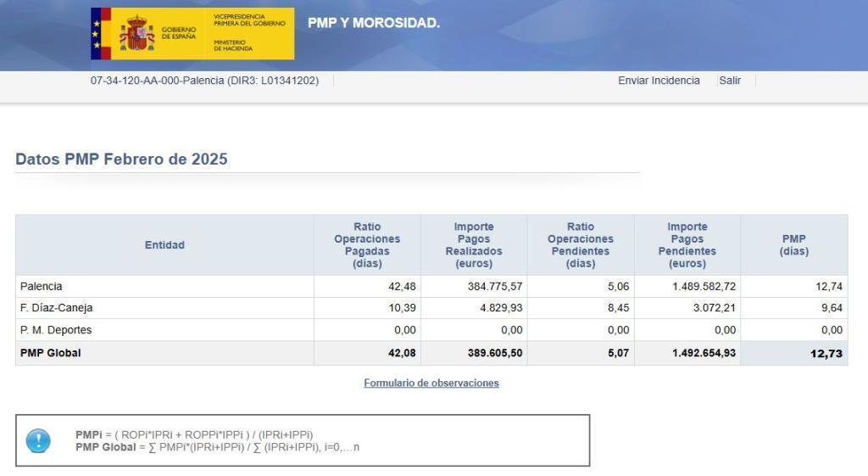Click the Entidad column header
Screen dimensions: 868x476
164,245
